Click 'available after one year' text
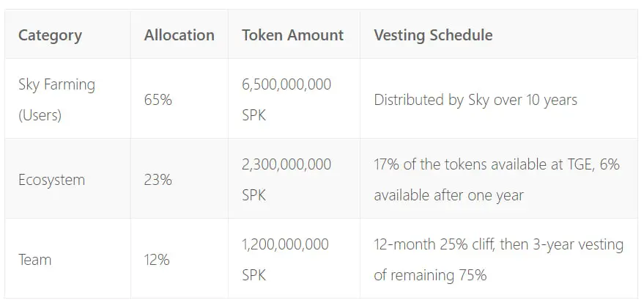 click(x=448, y=195)
